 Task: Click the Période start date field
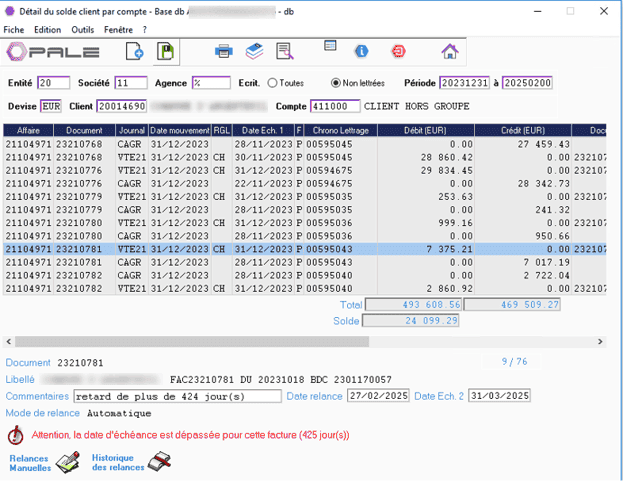(x=464, y=83)
